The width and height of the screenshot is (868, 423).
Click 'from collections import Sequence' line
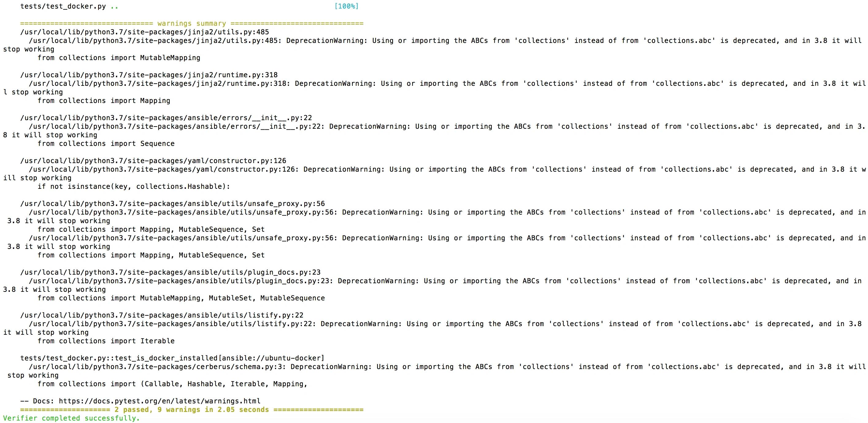[106, 144]
